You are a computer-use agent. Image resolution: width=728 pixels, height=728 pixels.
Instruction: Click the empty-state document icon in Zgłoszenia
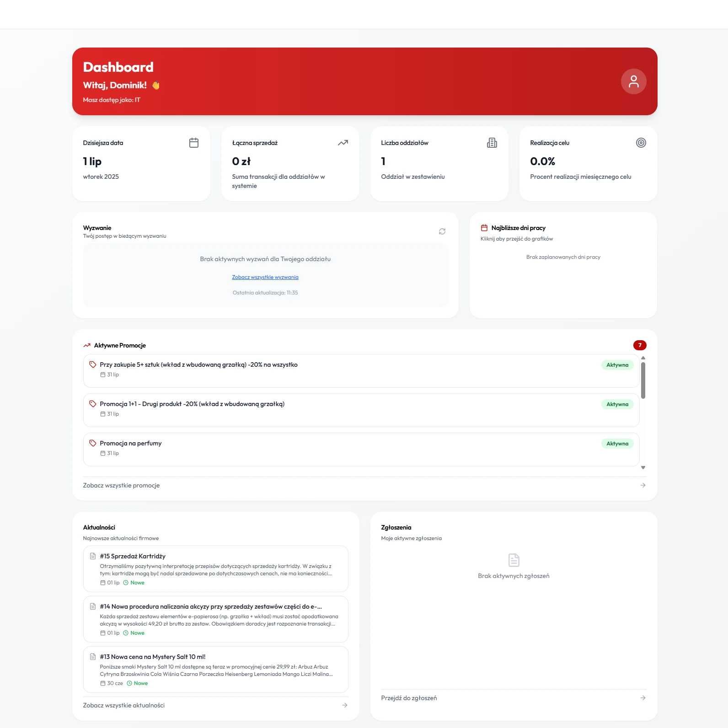(514, 560)
